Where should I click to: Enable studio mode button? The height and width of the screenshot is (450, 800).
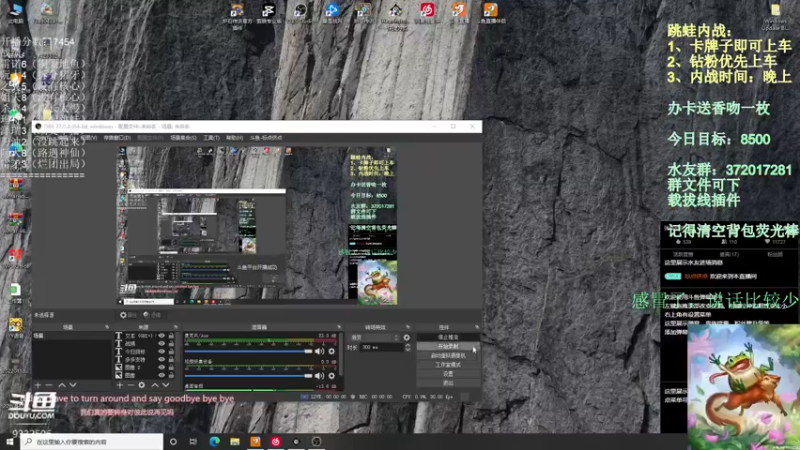tap(448, 365)
